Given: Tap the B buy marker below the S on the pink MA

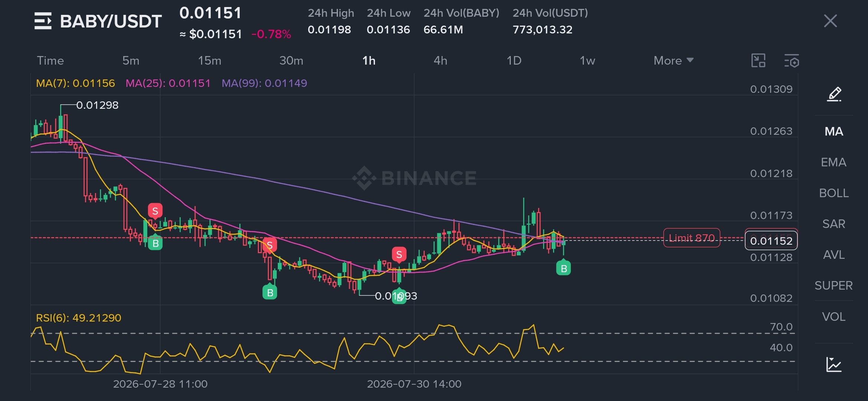Looking at the screenshot, I should (270, 292).
